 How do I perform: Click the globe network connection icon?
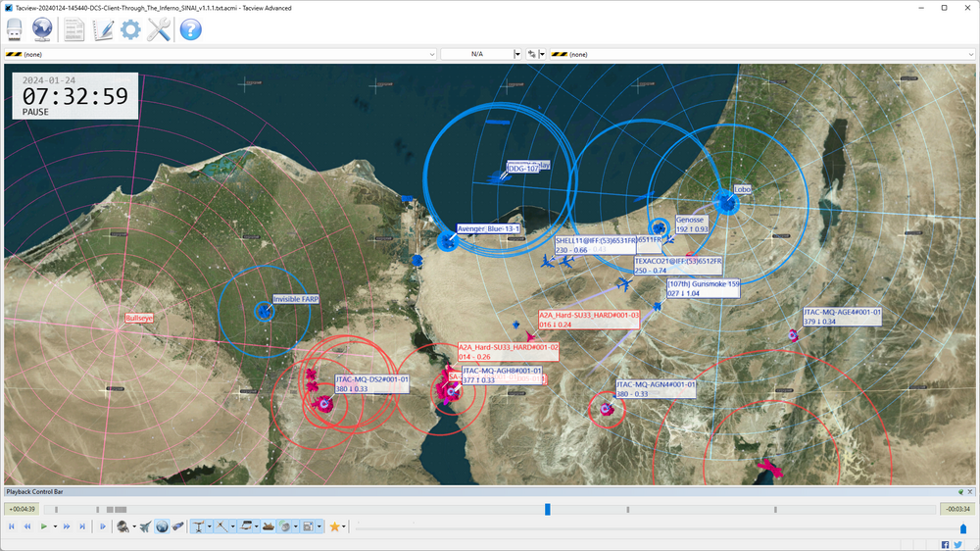(x=42, y=29)
